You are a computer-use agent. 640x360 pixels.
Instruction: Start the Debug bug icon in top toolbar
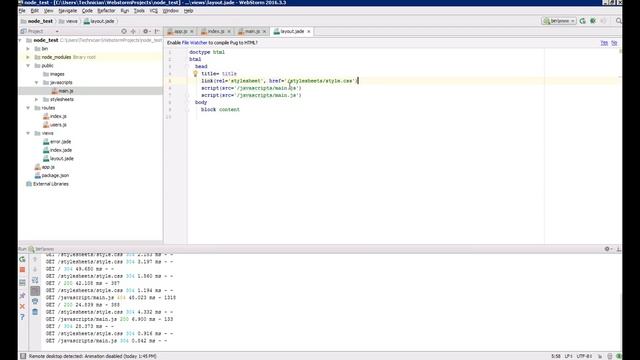[x=593, y=21]
